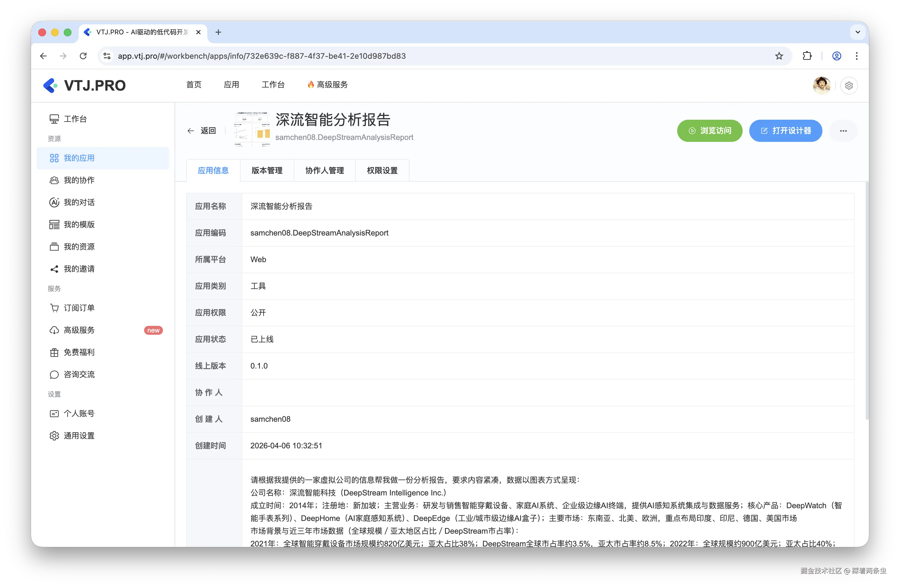Switch to the 权限设置 tab
Image resolution: width=900 pixels, height=588 pixels.
coord(382,170)
